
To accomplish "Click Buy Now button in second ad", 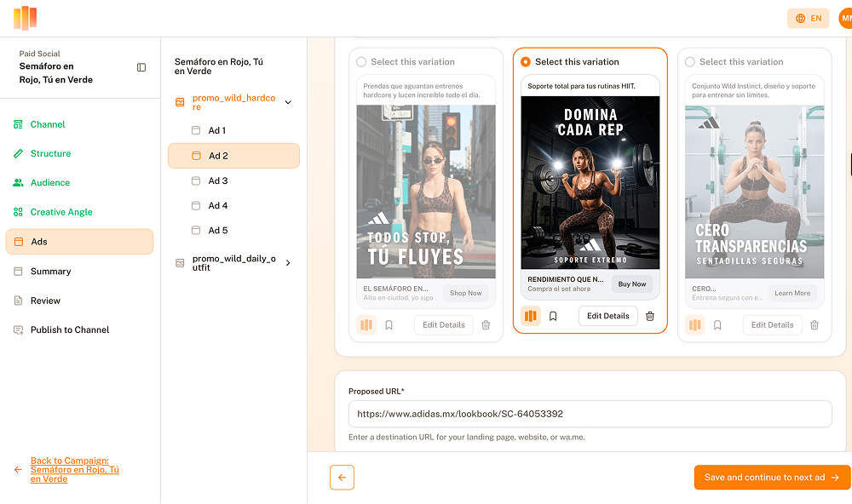I will click(x=632, y=284).
